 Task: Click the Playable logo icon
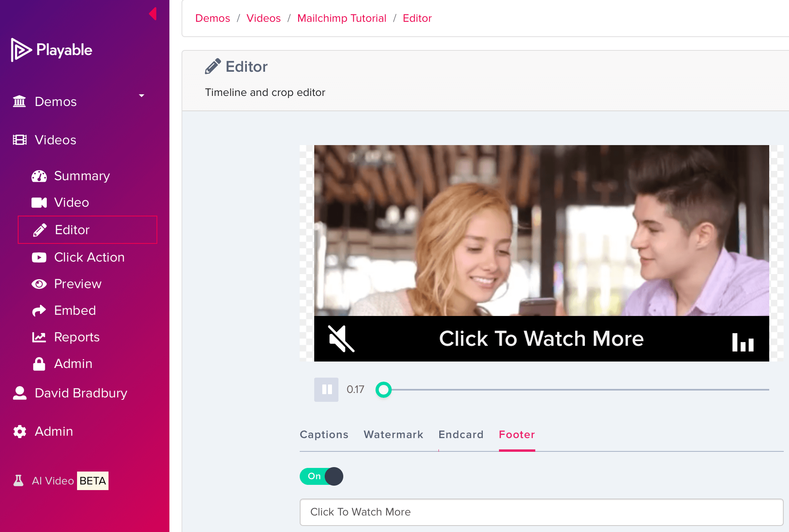click(21, 50)
